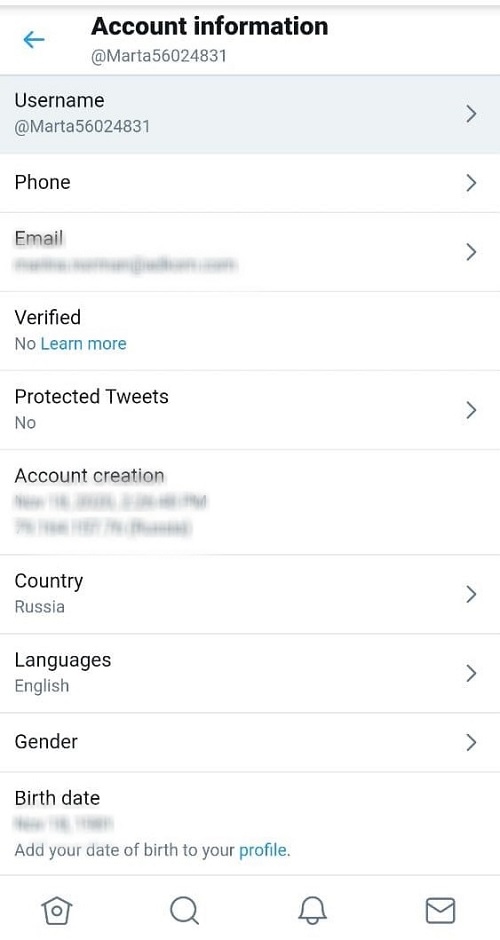Select the Country Russia row
Image resolution: width=500 pixels, height=940 pixels.
250,594
